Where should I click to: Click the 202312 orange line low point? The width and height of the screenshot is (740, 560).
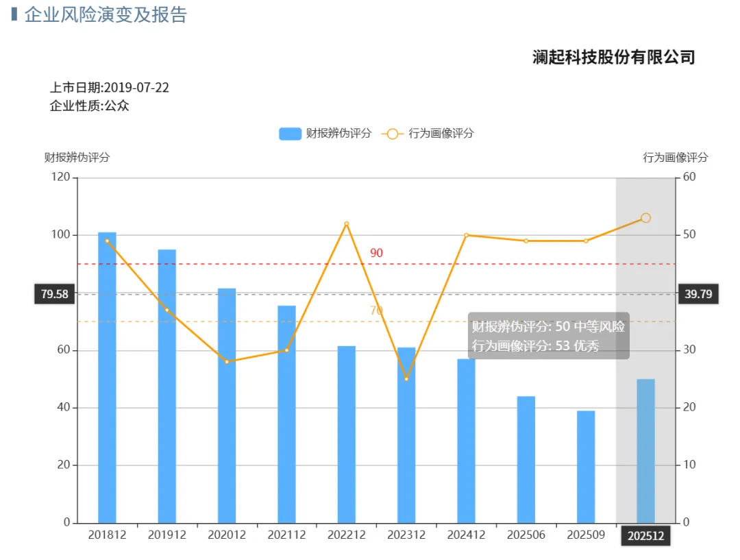click(x=406, y=378)
